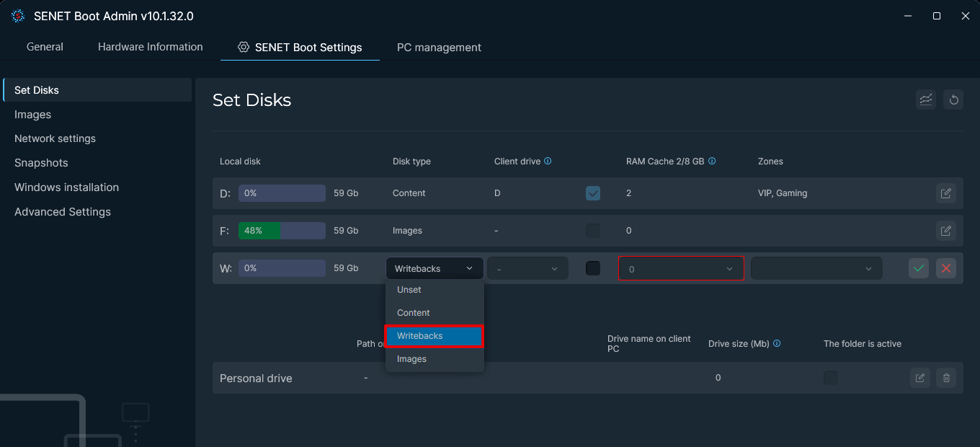Click the refresh icon in Set Disks header
Image resolution: width=980 pixels, height=447 pixels.
click(953, 99)
